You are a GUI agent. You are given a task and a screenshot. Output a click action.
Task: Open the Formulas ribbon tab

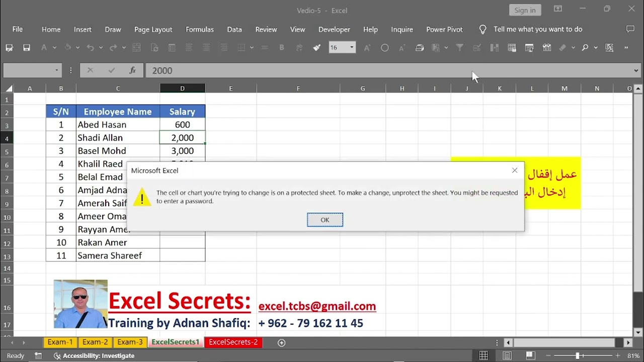click(x=200, y=29)
